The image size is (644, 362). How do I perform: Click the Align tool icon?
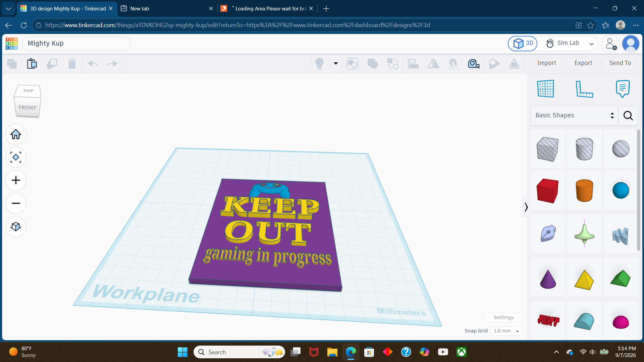(x=413, y=63)
